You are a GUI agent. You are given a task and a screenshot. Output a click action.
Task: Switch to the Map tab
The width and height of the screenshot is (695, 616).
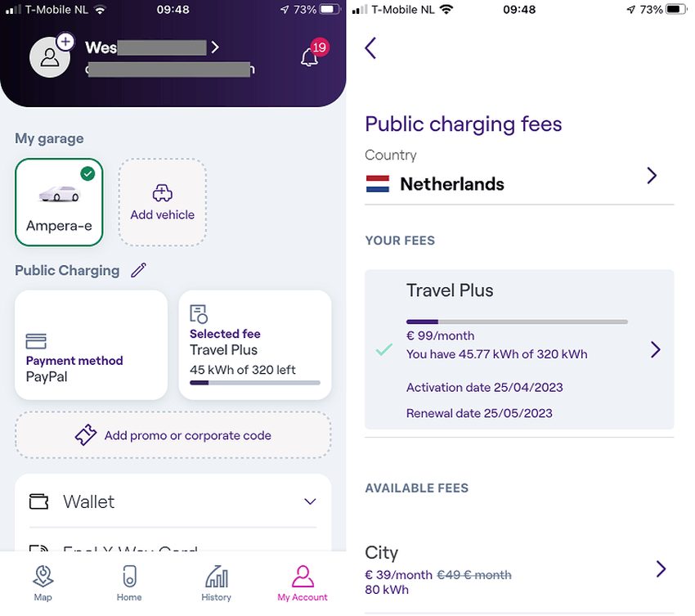43,583
